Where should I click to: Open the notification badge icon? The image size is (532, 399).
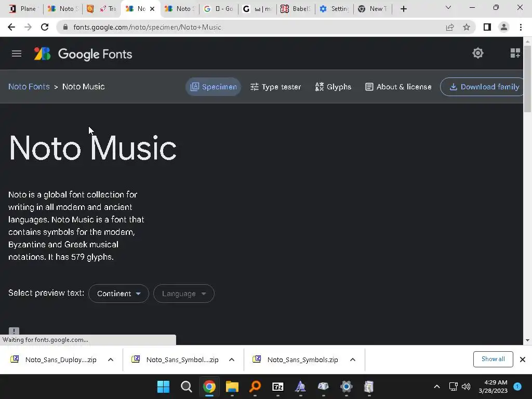tap(517, 387)
